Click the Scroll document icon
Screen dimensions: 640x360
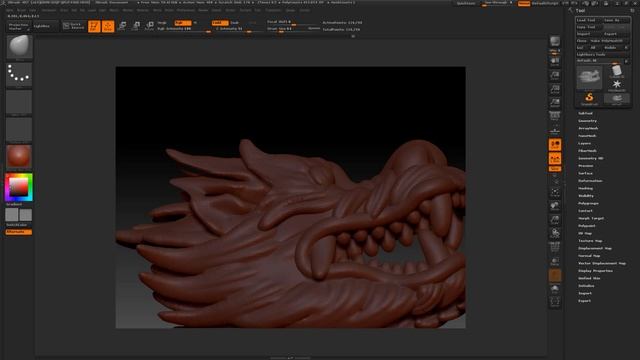[x=555, y=62]
